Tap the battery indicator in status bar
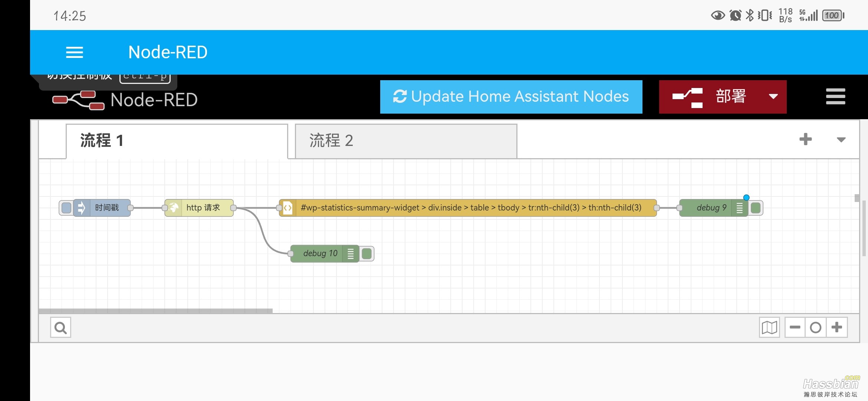Screen dimensions: 868x401 [833, 16]
